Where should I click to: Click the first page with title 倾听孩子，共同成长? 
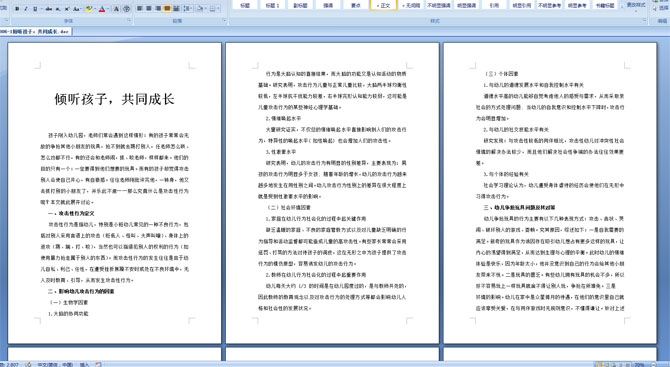point(115,193)
